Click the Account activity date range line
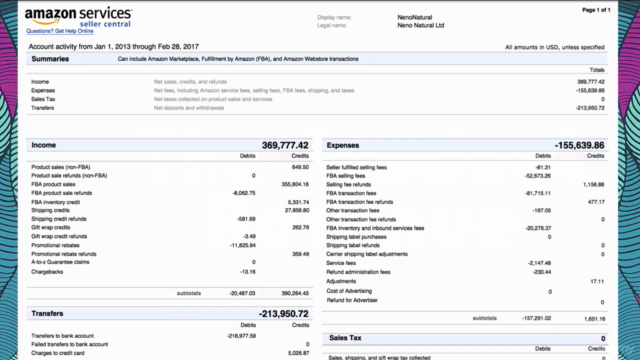This screenshot has height=360, width=640. coord(113,47)
